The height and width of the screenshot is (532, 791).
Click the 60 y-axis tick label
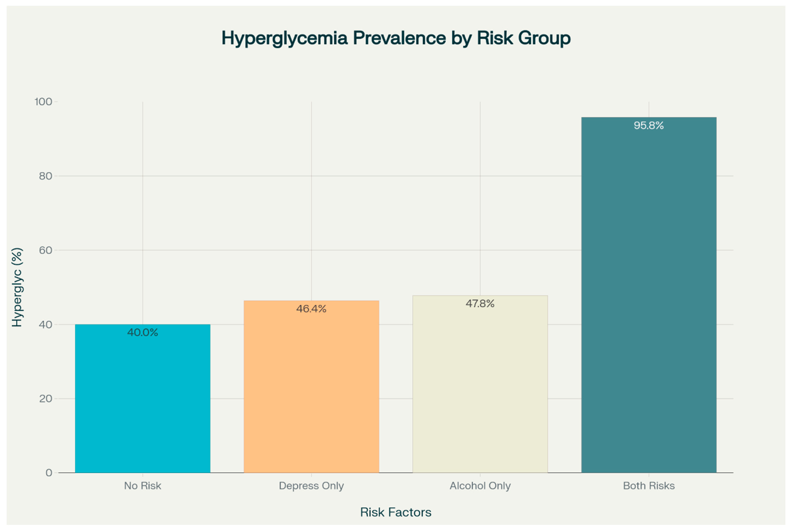pos(45,250)
